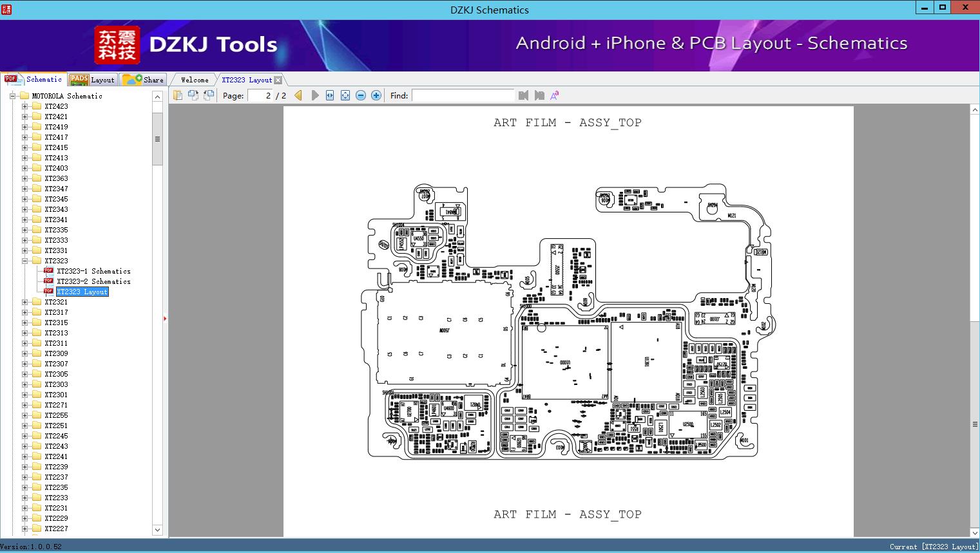Fit page to width
980x553 pixels.
(x=330, y=95)
